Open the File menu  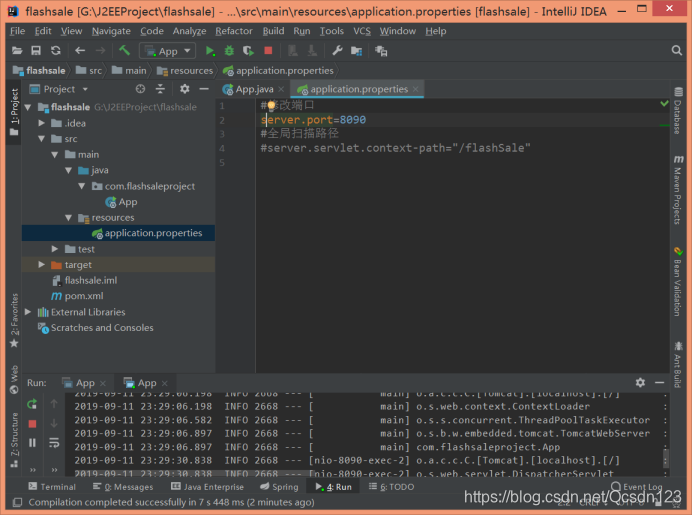(17, 31)
